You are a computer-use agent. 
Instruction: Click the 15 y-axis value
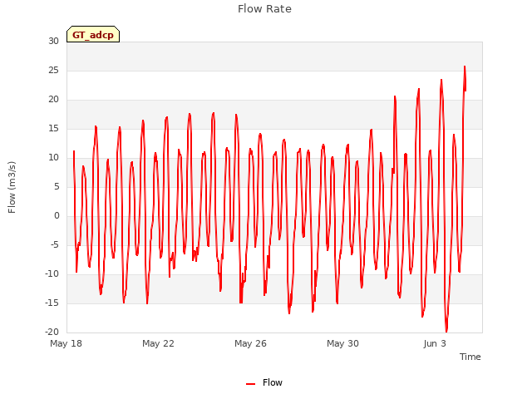point(53,129)
